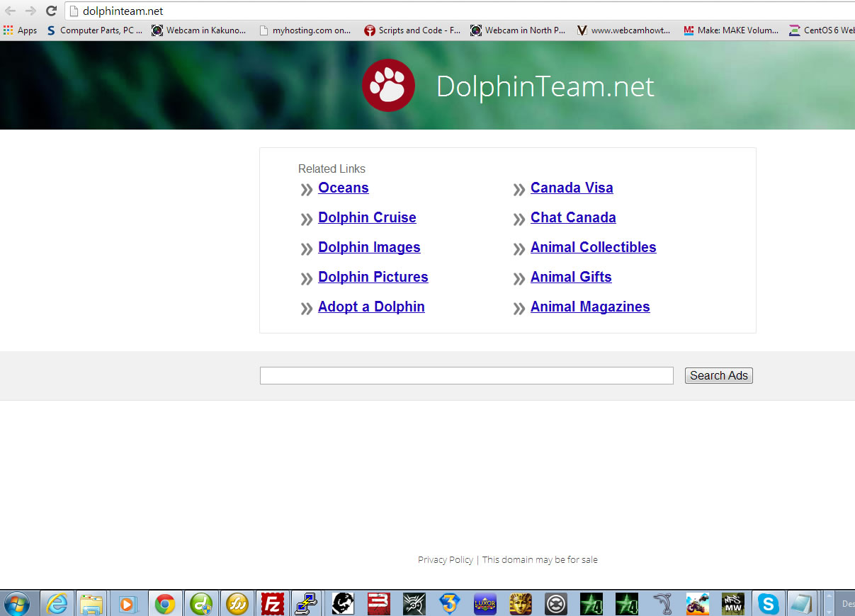The width and height of the screenshot is (855, 616).
Task: Launch FileZilla from the taskbar
Action: (273, 603)
